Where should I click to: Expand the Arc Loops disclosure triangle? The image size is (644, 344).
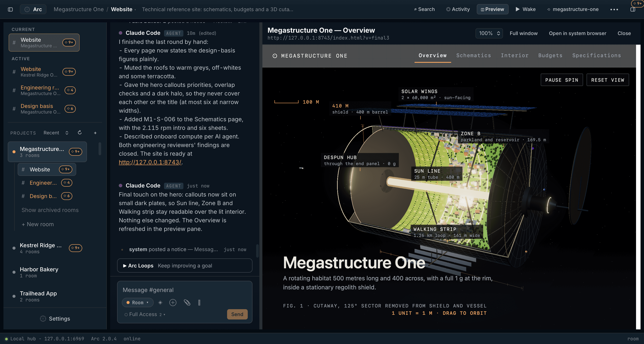coord(124,266)
